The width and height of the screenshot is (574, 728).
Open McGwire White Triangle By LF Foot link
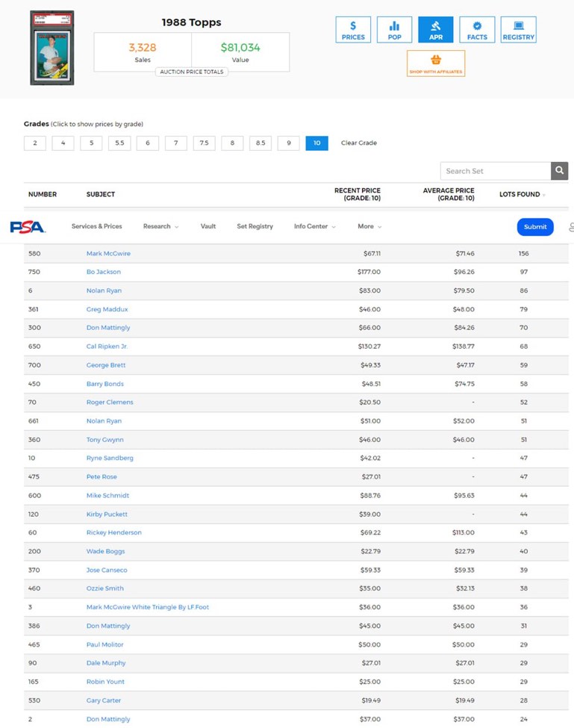pos(148,607)
